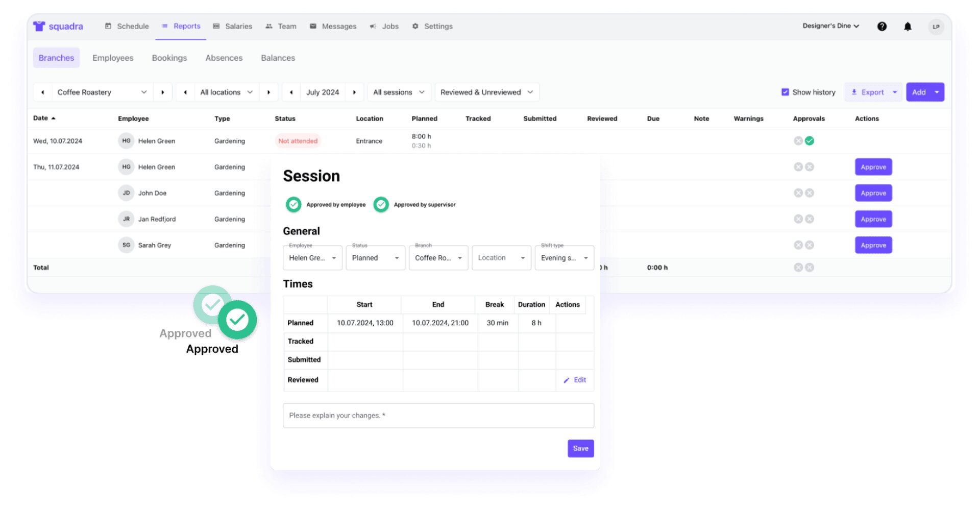Click the HG avatar in Wed 10.07.2024 row

coord(126,141)
